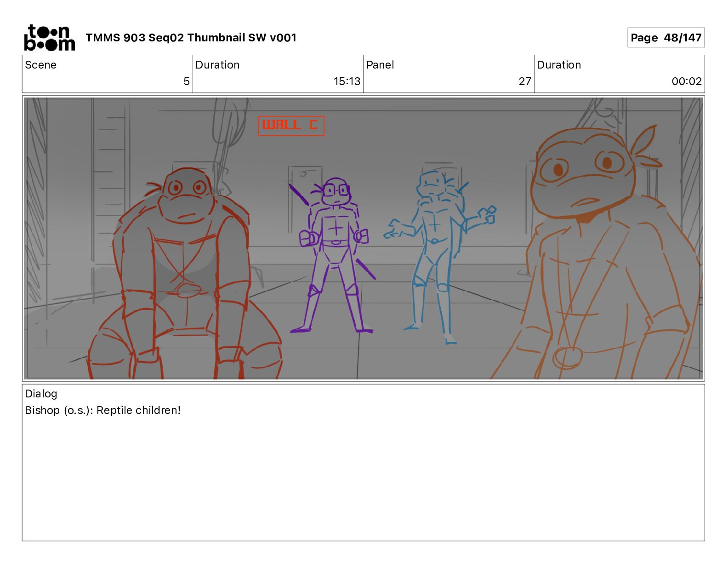Click the 'Scene' header label
The height and width of the screenshot is (563, 728).
click(x=40, y=65)
